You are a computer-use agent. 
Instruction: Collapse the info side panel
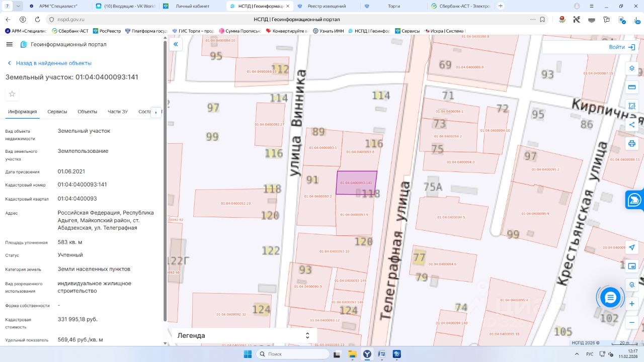(x=176, y=44)
